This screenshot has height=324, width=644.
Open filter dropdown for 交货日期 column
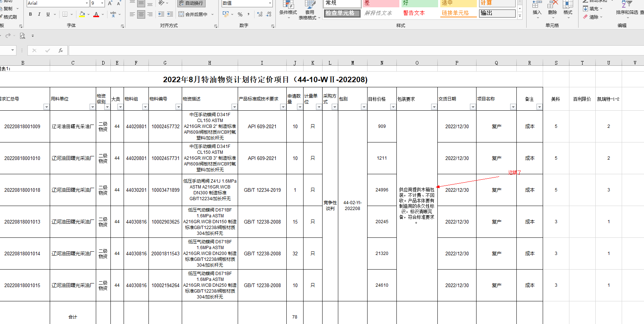pos(473,107)
